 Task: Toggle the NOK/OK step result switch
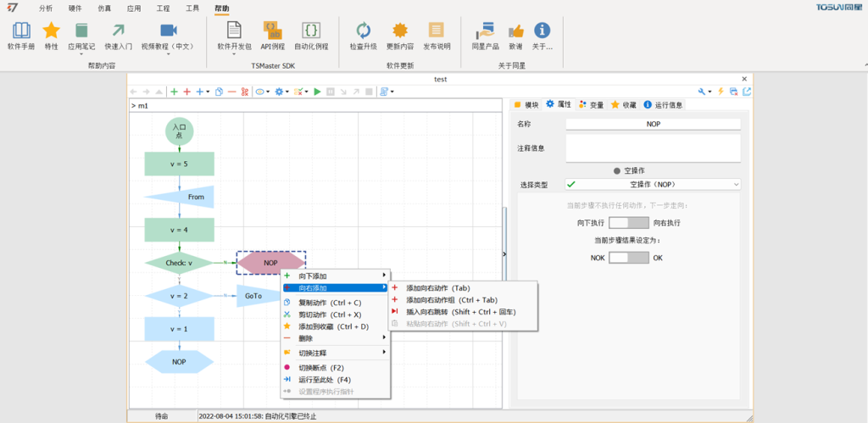click(x=628, y=257)
